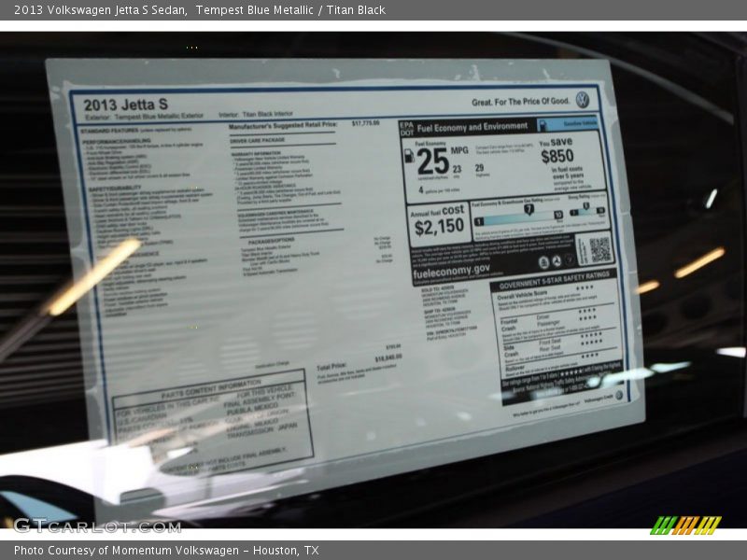Click the '2013 Jetta S' heading

point(126,105)
